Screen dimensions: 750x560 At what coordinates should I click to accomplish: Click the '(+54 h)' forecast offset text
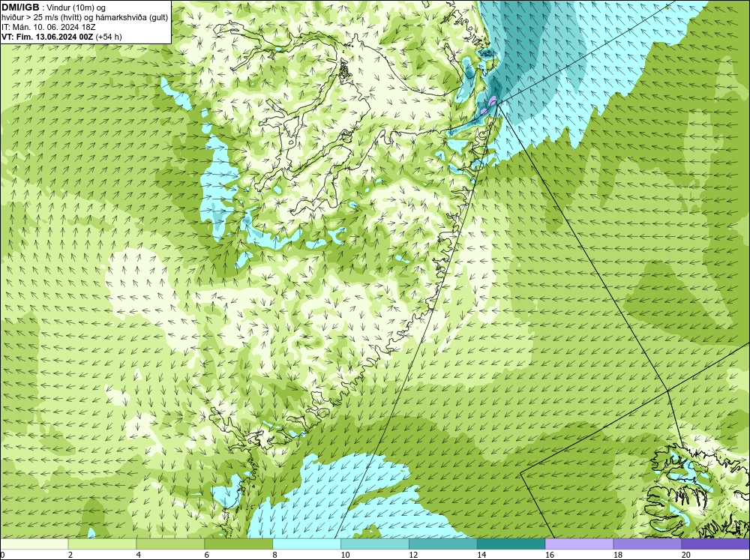tap(109, 37)
